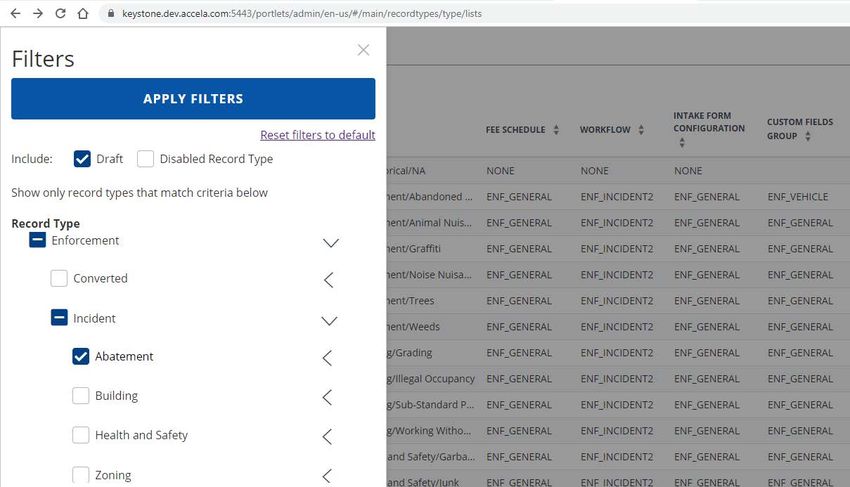The height and width of the screenshot is (487, 850).
Task: Expand the Zoning tree node
Action: tap(327, 476)
